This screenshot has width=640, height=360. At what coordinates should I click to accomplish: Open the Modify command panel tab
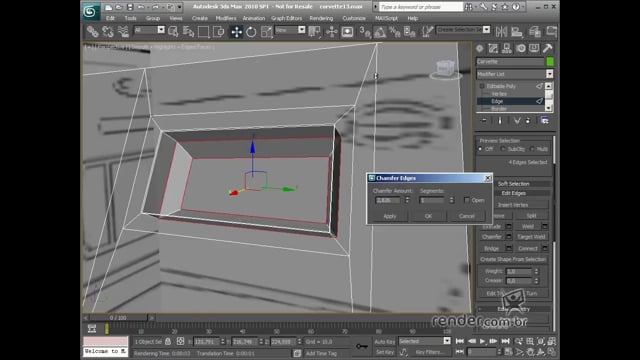493,48
